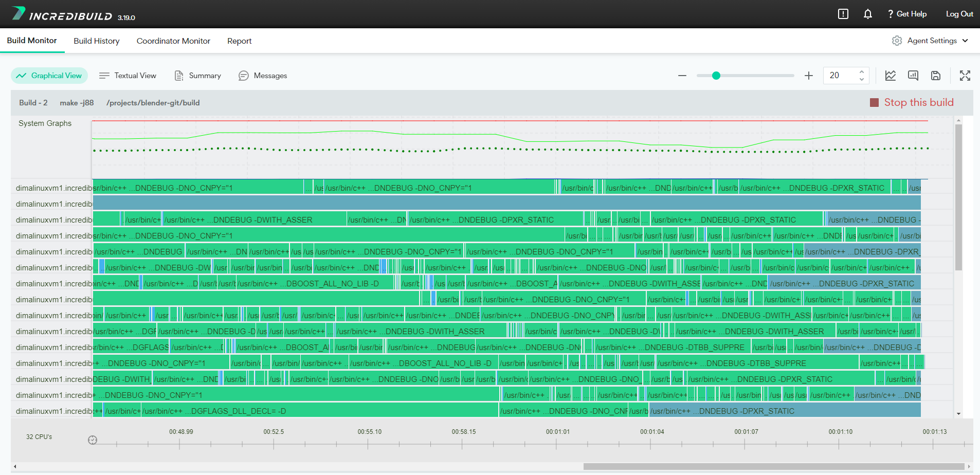Switch to Graphical View
The image size is (980, 475).
(49, 76)
